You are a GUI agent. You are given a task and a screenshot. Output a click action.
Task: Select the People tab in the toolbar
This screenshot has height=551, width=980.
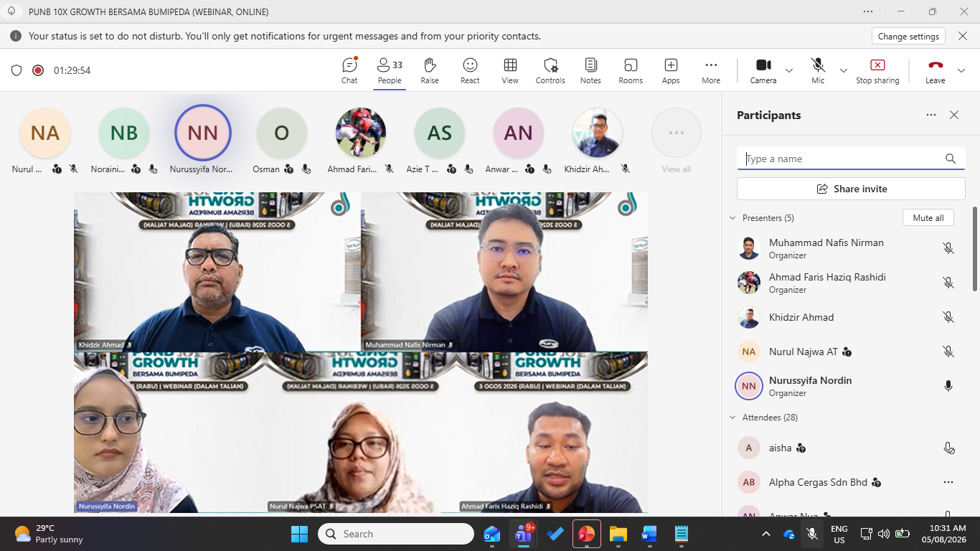[390, 70]
